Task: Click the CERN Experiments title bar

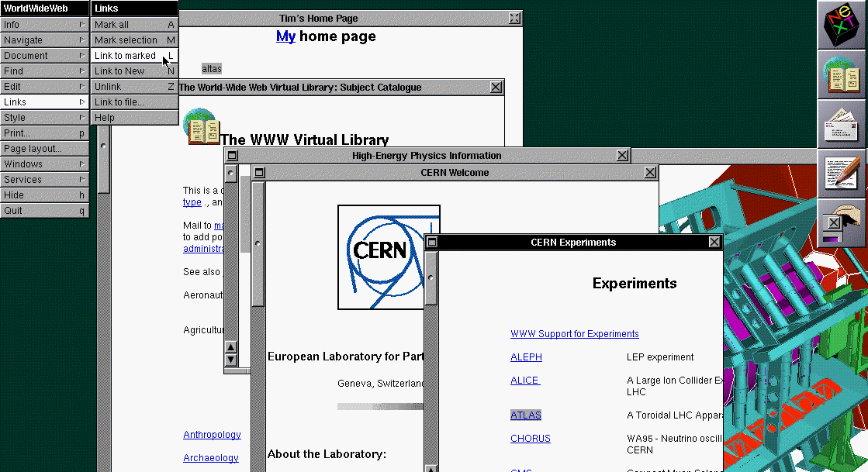Action: [x=573, y=242]
